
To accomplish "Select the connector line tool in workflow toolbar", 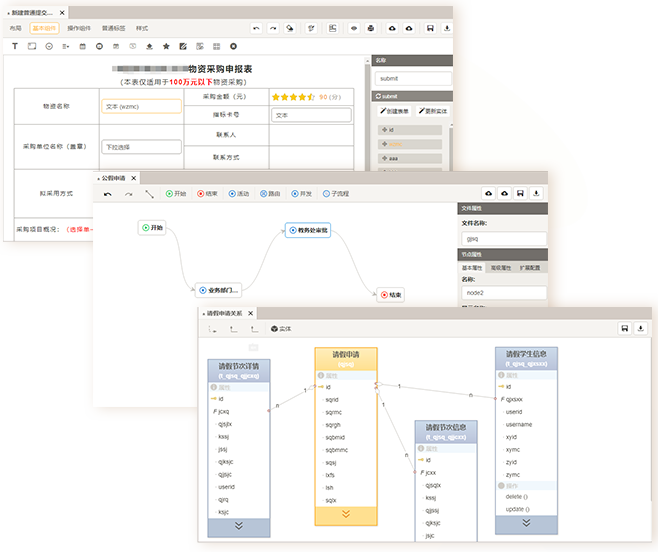I will pos(148,193).
